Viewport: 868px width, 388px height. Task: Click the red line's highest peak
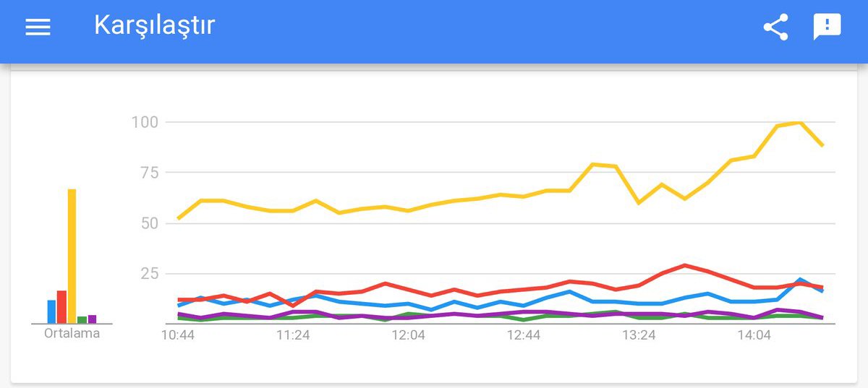[x=684, y=265]
